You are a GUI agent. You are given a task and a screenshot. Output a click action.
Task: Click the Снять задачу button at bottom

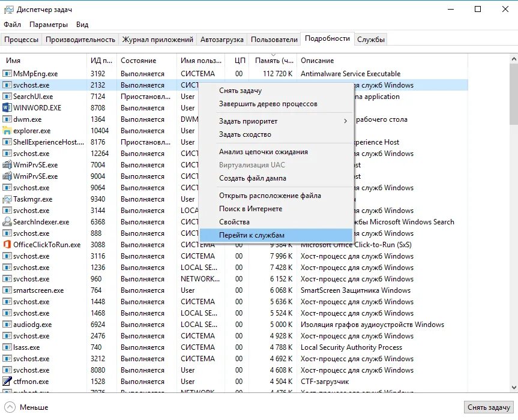point(489,407)
